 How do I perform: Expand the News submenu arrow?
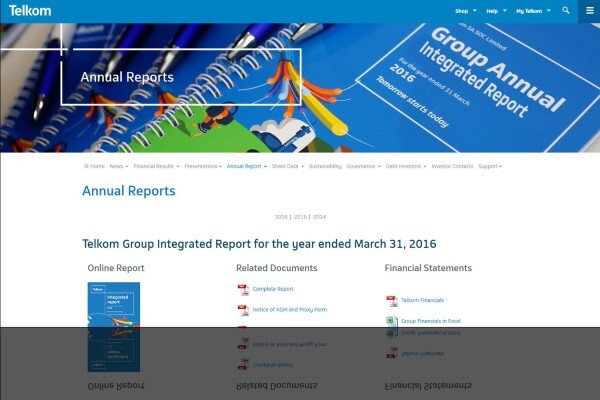coord(127,167)
